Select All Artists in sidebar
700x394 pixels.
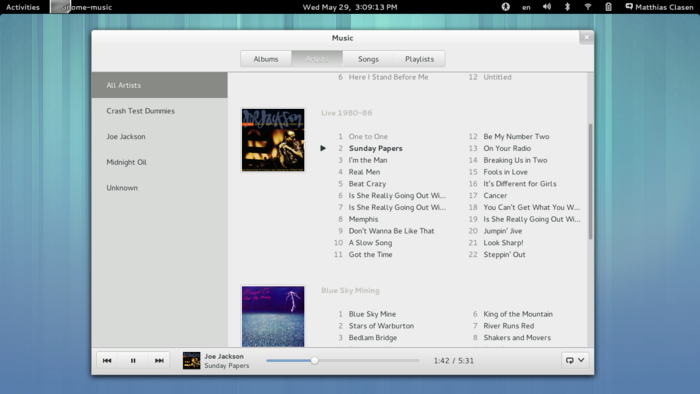tap(159, 85)
